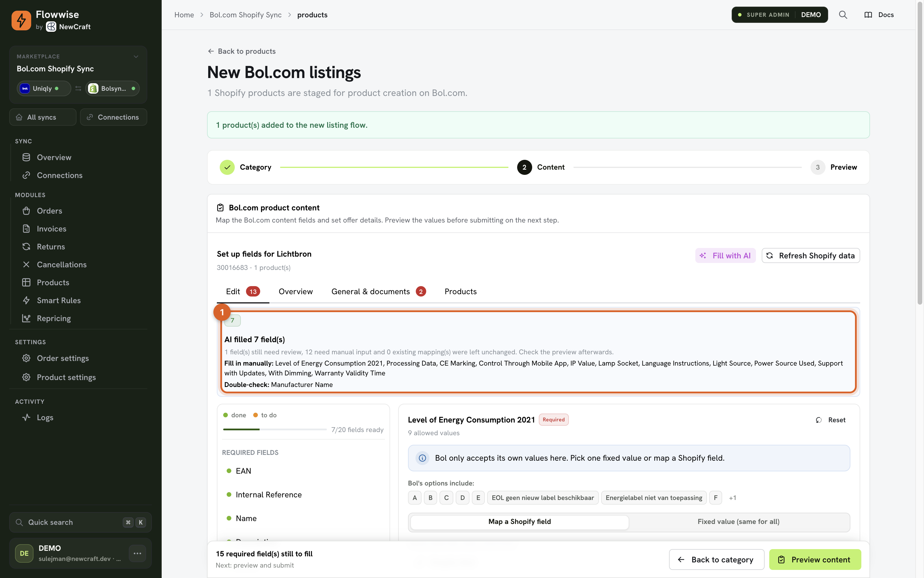Click the 7/20 fields ready progress bar
Viewport: 924px width, 578px height.
point(275,430)
